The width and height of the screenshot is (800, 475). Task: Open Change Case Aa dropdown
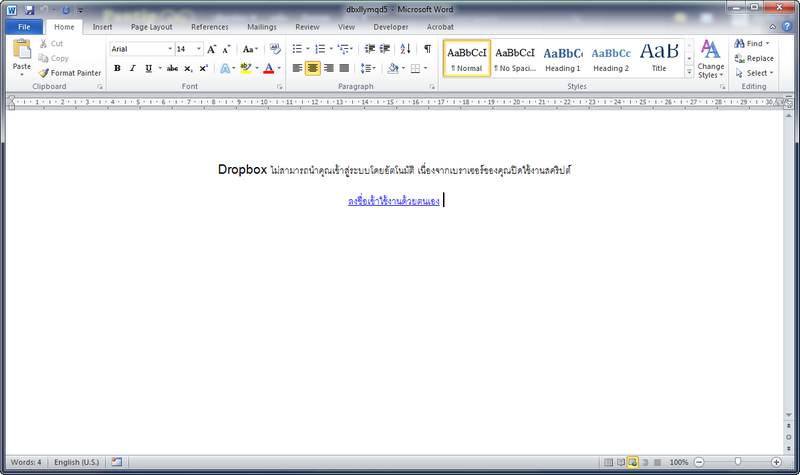point(250,49)
